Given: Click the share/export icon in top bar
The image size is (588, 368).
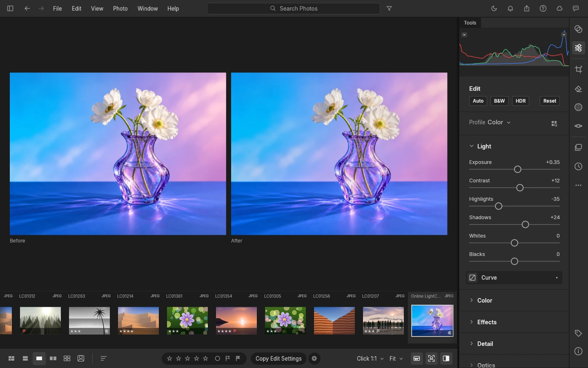Looking at the screenshot, I should [x=527, y=8].
